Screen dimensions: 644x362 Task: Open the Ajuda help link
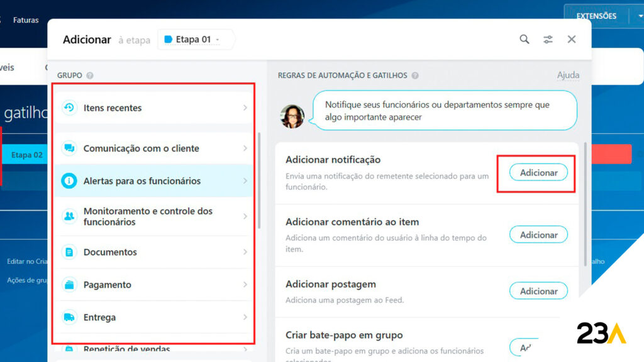(568, 75)
